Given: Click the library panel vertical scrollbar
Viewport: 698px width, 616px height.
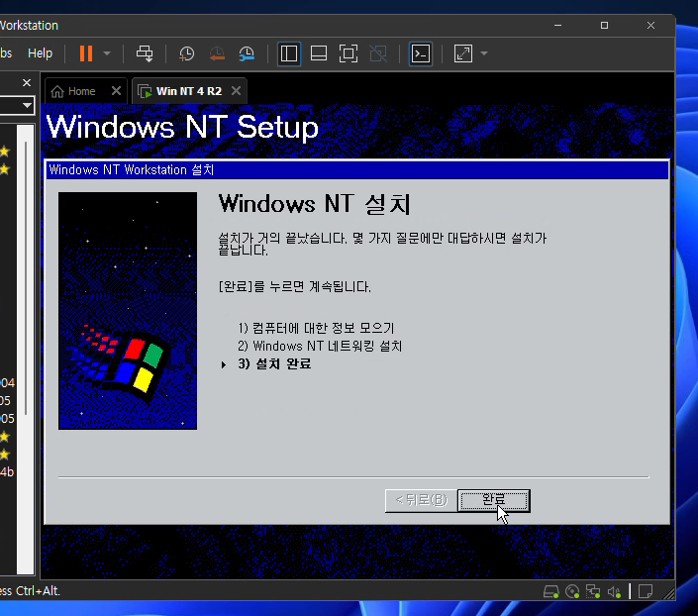Looking at the screenshot, I should (26, 278).
